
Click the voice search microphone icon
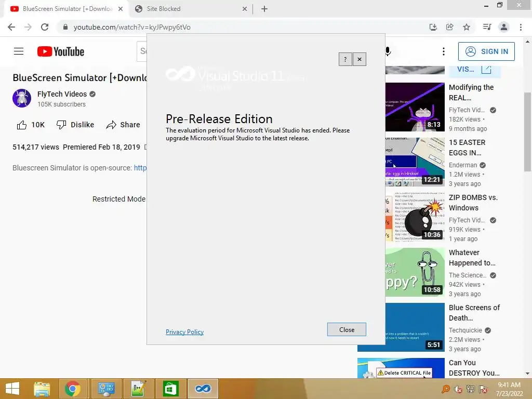pos(388,51)
